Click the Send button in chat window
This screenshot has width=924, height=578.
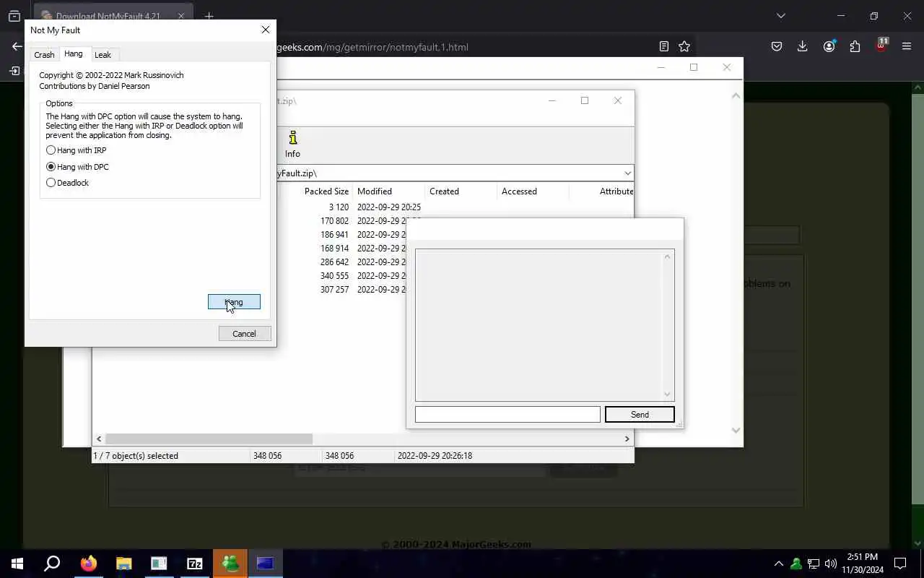coord(640,415)
